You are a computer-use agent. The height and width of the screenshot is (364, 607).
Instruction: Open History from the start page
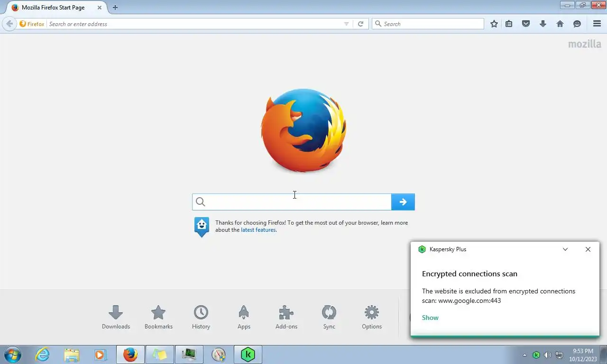point(201,317)
